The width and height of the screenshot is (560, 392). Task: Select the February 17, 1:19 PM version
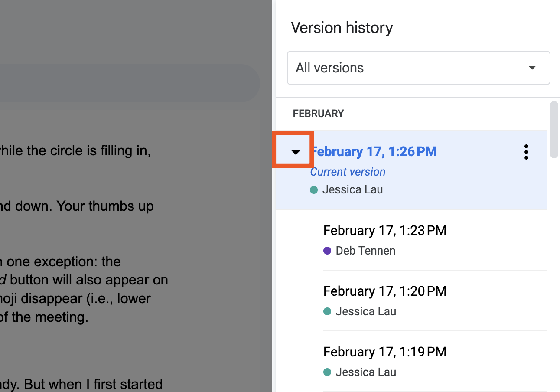tap(384, 352)
